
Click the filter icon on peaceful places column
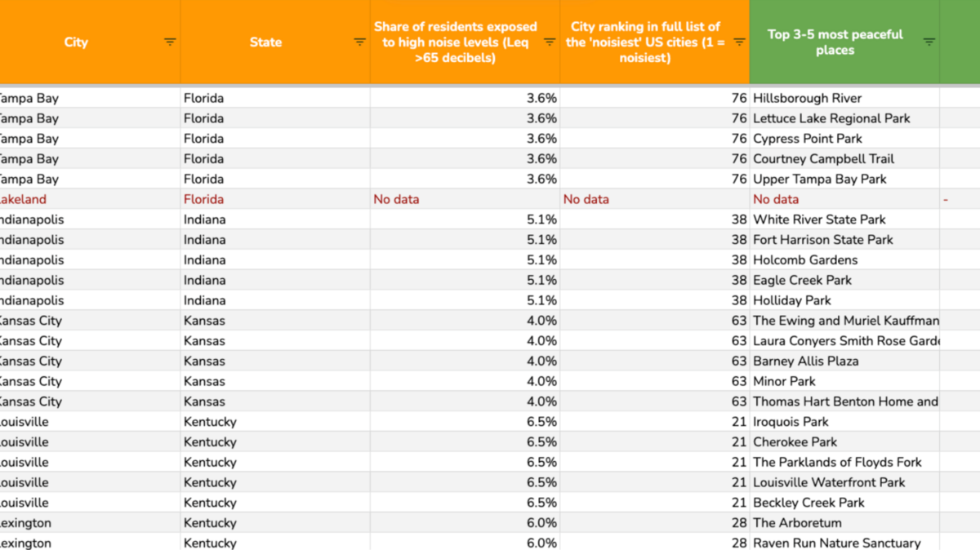click(x=929, y=42)
